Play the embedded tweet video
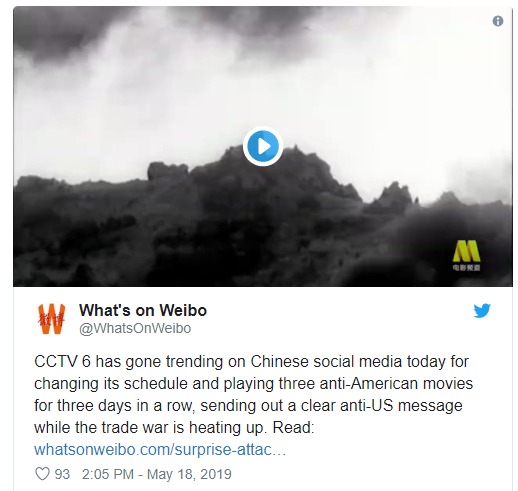The width and height of the screenshot is (518, 491). pyautogui.click(x=263, y=146)
